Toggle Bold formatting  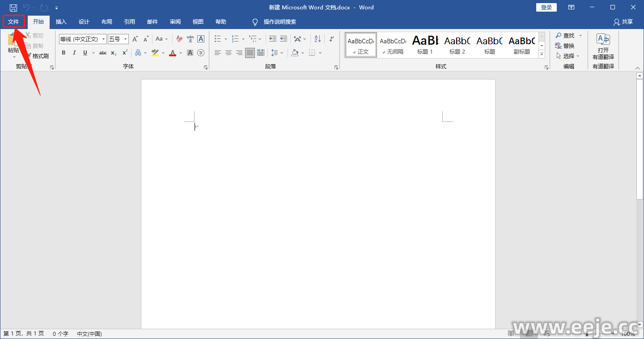(64, 53)
